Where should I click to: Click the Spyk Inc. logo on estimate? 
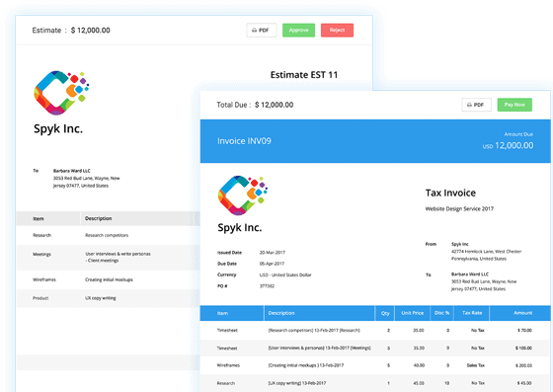pyautogui.click(x=61, y=93)
